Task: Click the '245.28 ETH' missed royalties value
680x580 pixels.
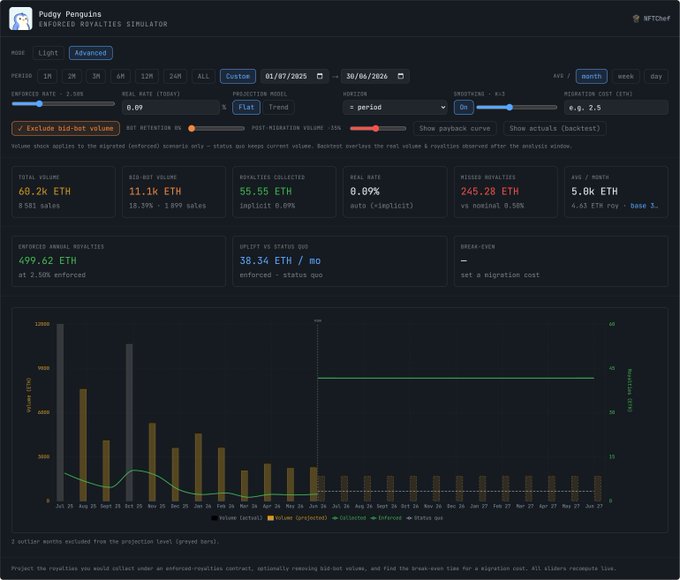Action: click(x=490, y=191)
